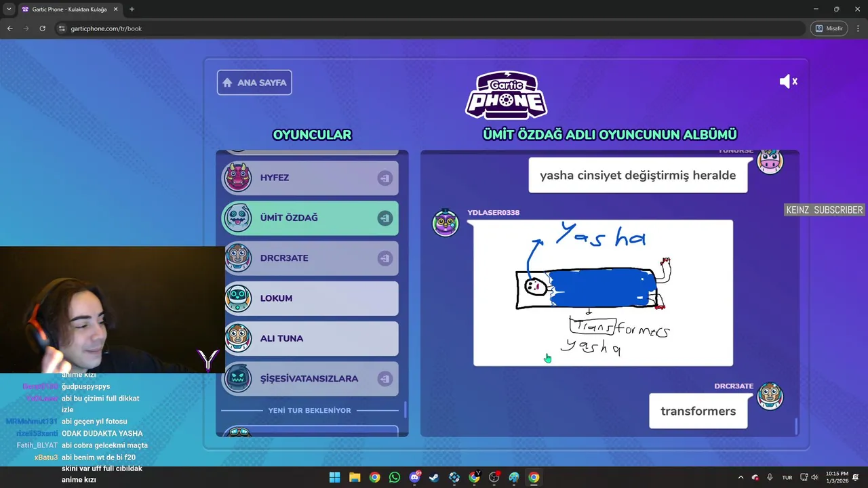Screen dimensions: 868x488
Task: Select ŞİŞESİVATANSIZLARA player row
Action: (x=311, y=378)
